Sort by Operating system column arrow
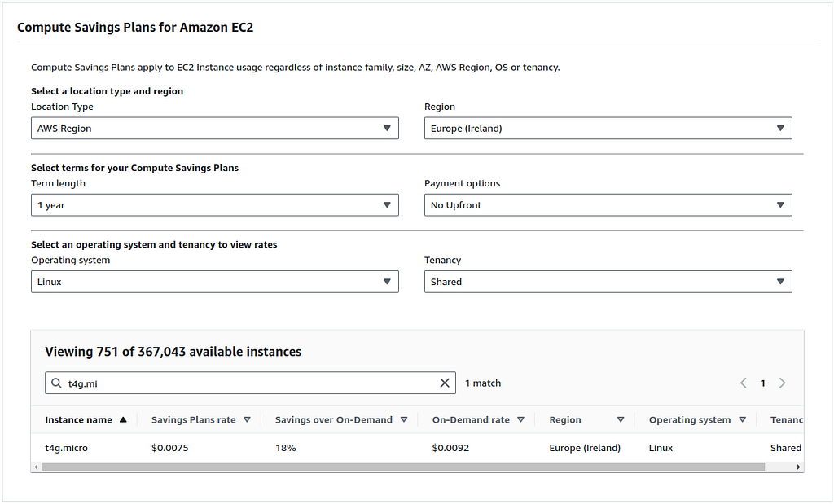Screen dimensions: 834x504 pos(743,419)
